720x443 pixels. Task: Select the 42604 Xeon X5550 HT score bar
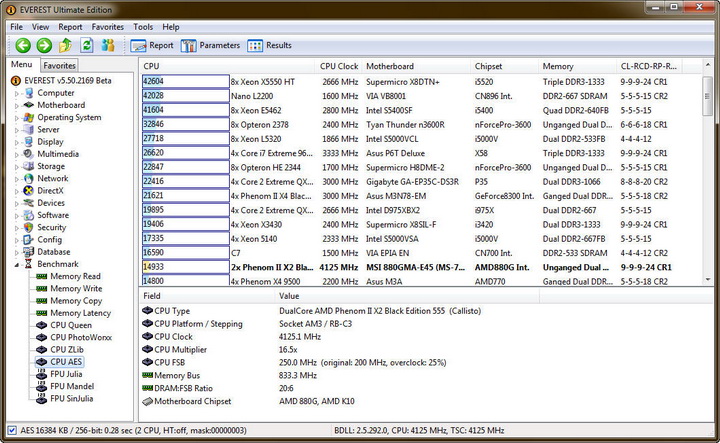[186, 81]
